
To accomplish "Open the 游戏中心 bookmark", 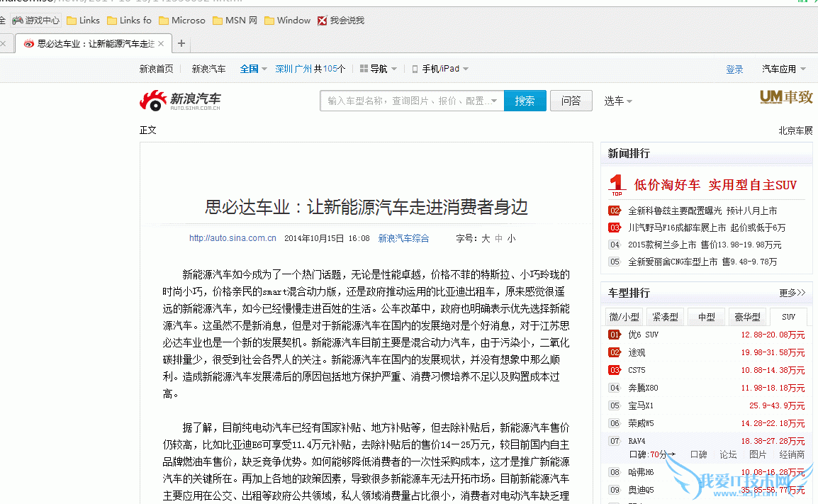I will point(36,21).
